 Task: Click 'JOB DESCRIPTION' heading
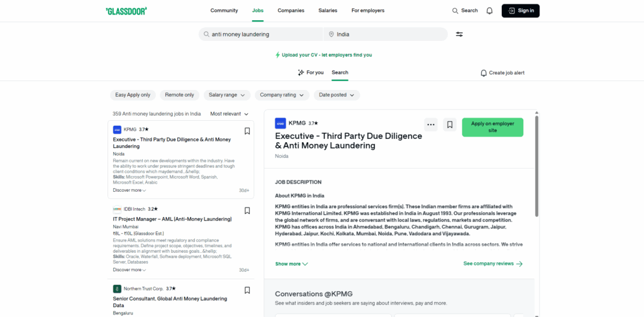click(x=298, y=182)
